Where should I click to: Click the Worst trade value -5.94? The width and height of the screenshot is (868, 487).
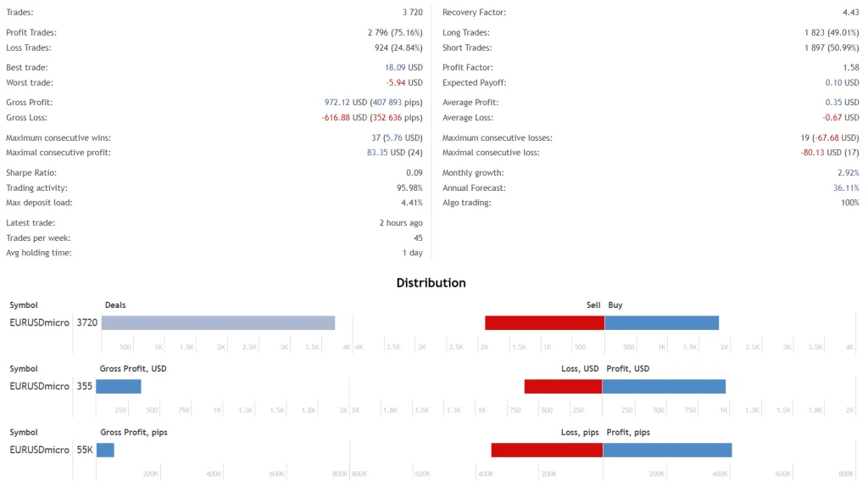pyautogui.click(x=396, y=82)
